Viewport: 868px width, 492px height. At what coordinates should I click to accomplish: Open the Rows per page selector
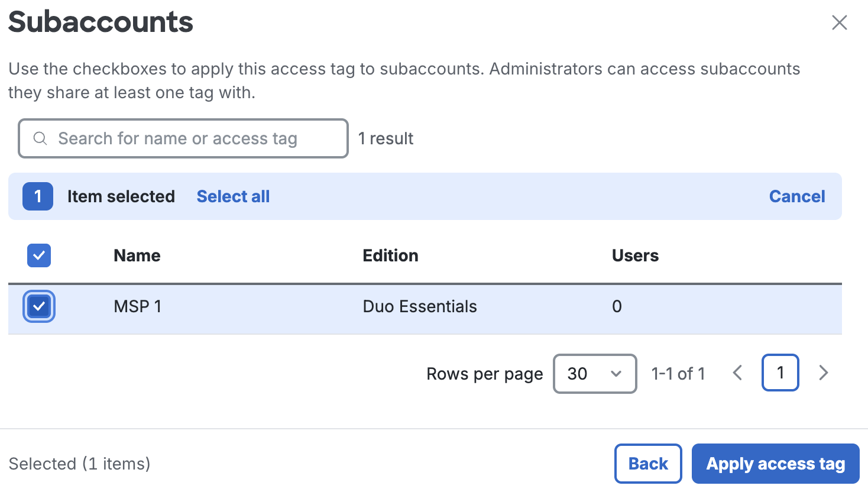tap(595, 374)
